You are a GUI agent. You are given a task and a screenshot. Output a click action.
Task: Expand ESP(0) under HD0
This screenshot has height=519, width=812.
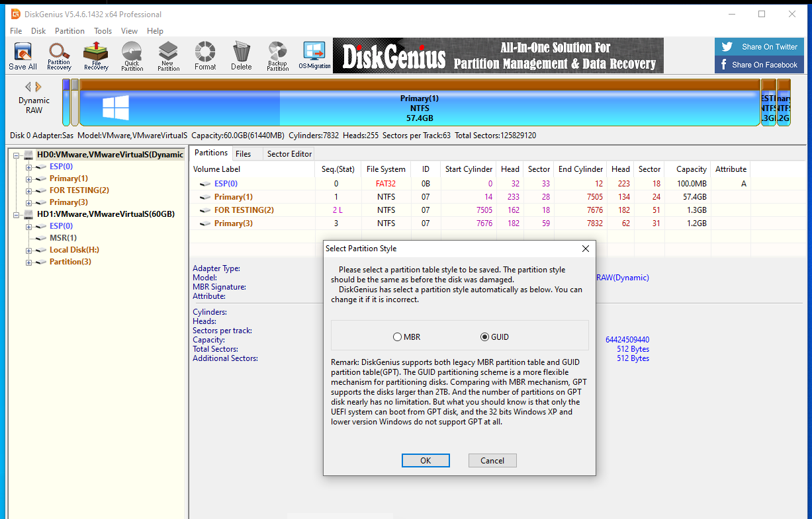(x=28, y=167)
